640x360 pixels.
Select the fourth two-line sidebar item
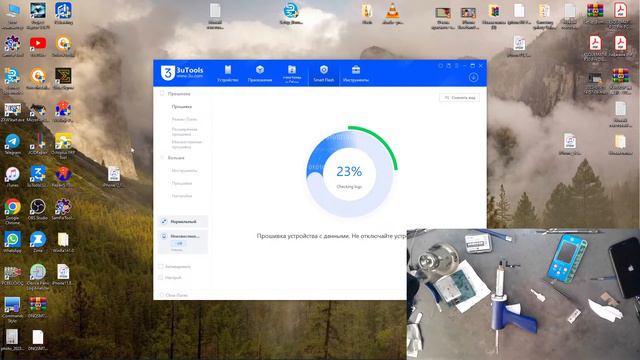(187, 144)
